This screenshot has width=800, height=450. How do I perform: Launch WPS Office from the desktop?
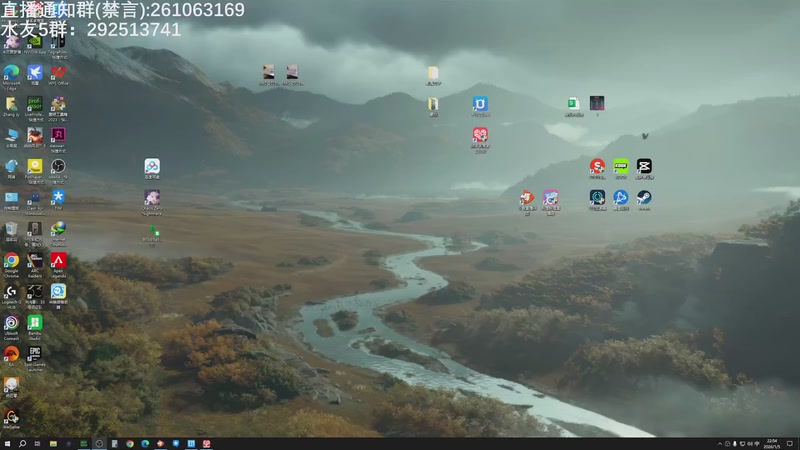point(58,74)
